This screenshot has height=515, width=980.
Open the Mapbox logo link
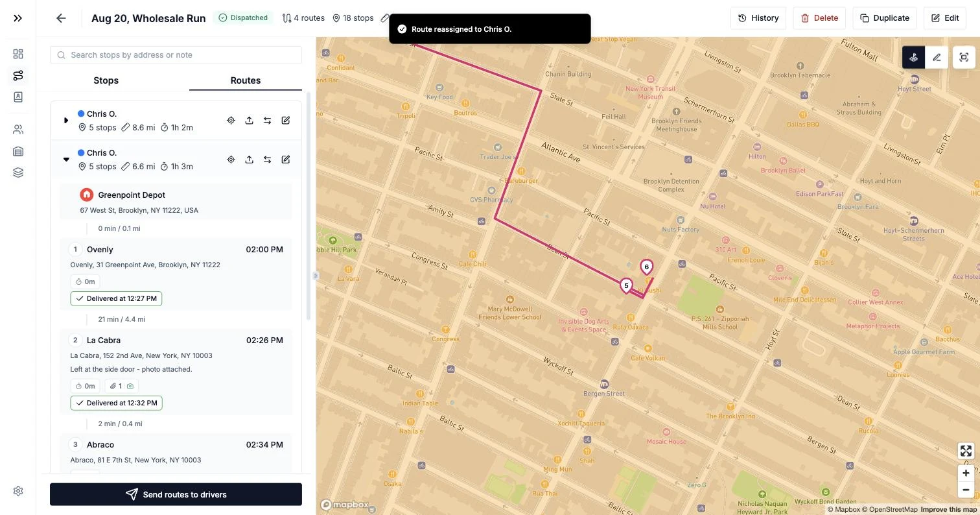tap(345, 505)
